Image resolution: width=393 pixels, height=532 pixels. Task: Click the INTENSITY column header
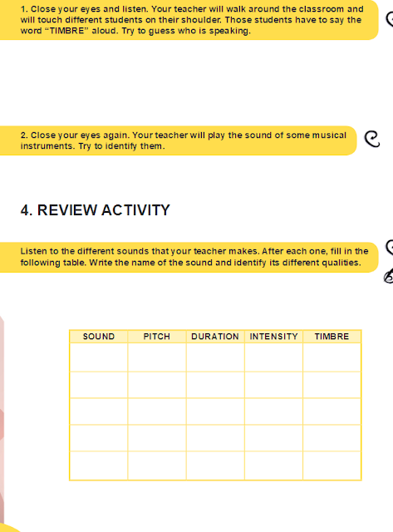[x=273, y=337]
